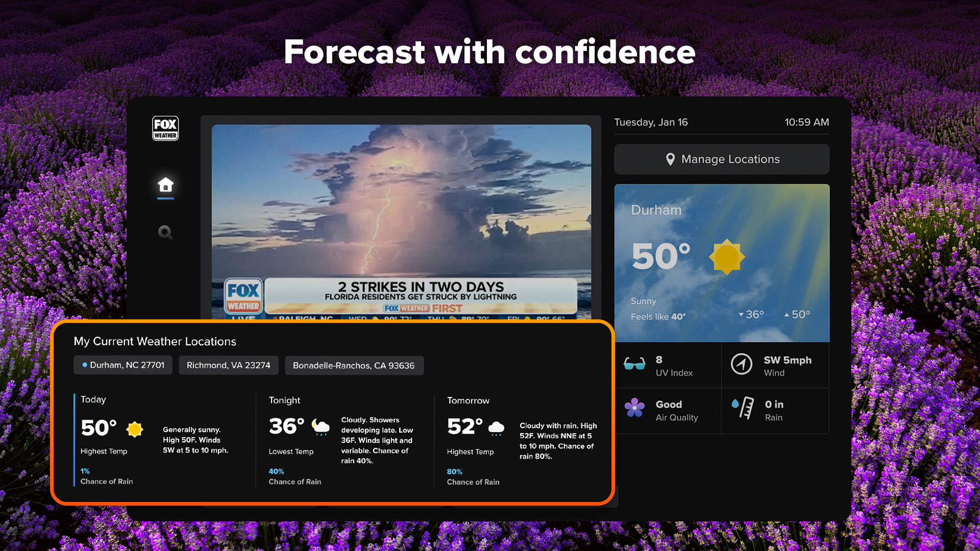980x551 pixels.
Task: Click the location pin in Manage Locations
Action: [x=670, y=159]
